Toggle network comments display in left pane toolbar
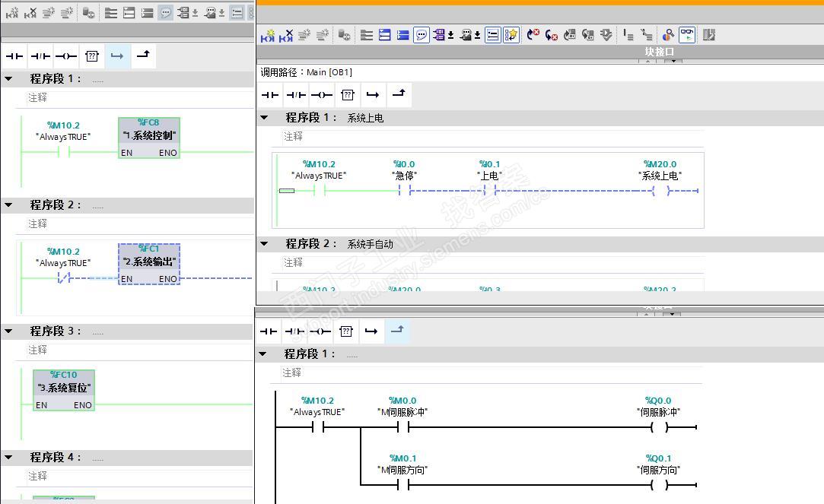Screen dimensions: 824x504 click(x=237, y=13)
